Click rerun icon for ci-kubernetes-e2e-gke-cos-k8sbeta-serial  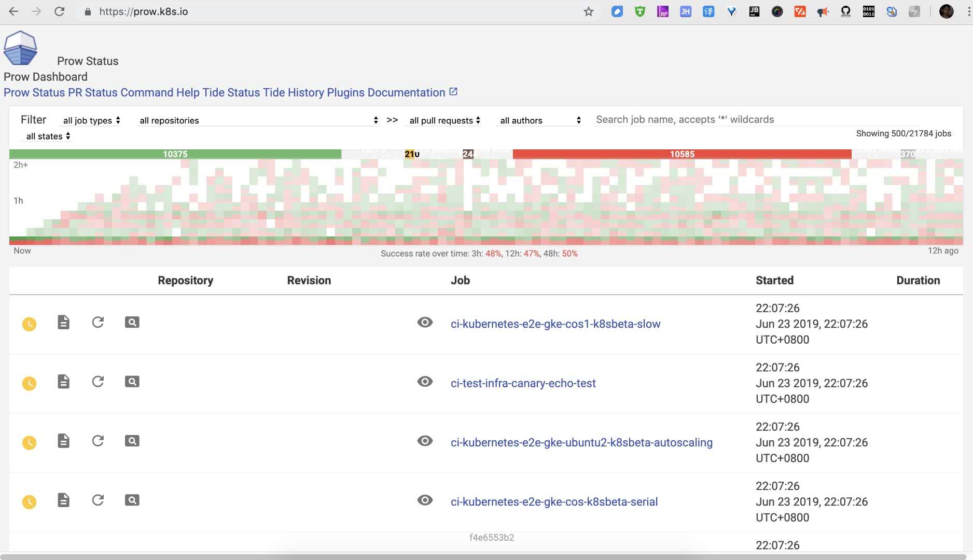(x=98, y=500)
